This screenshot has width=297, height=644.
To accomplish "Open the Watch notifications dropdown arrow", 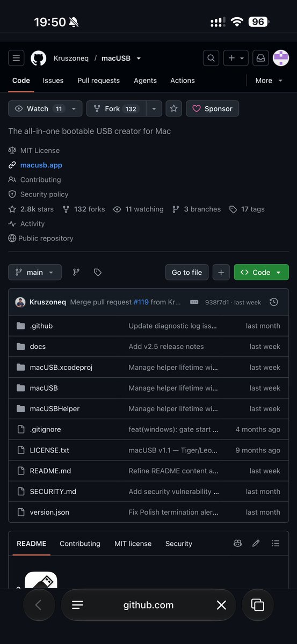I will (x=74, y=108).
